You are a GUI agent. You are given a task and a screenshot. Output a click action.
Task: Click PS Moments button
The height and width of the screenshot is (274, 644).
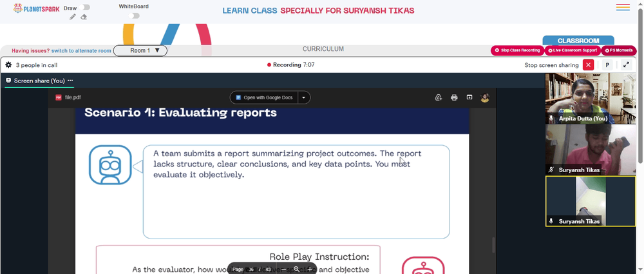618,50
